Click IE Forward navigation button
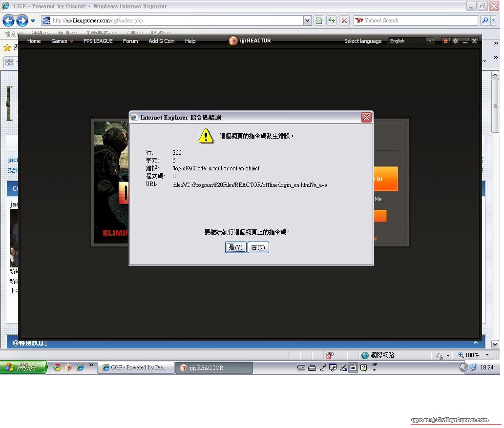The image size is (504, 428). [21, 20]
